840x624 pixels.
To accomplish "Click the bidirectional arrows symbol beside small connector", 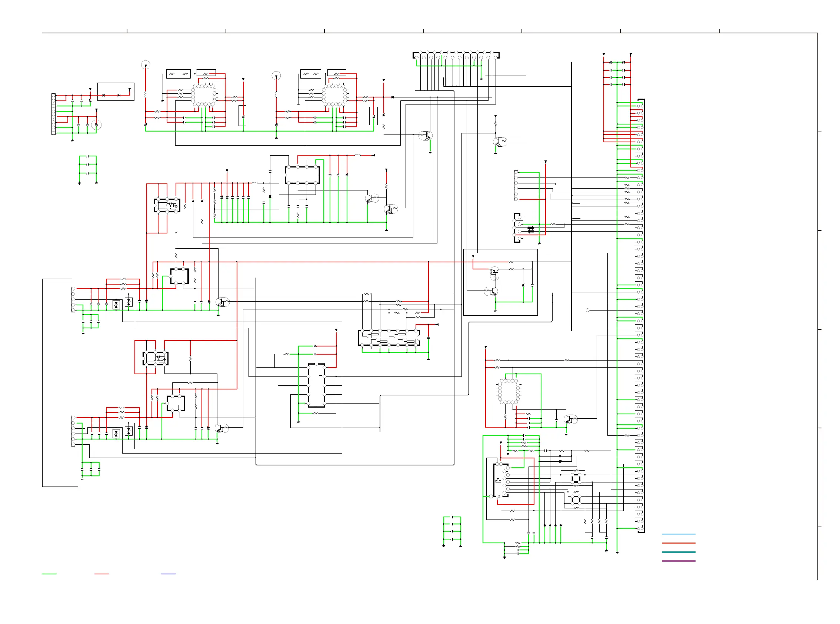I will click(531, 230).
